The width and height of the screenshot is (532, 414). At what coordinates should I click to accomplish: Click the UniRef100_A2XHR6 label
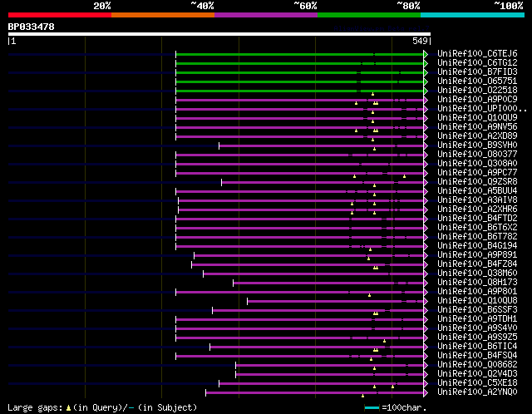click(477, 209)
